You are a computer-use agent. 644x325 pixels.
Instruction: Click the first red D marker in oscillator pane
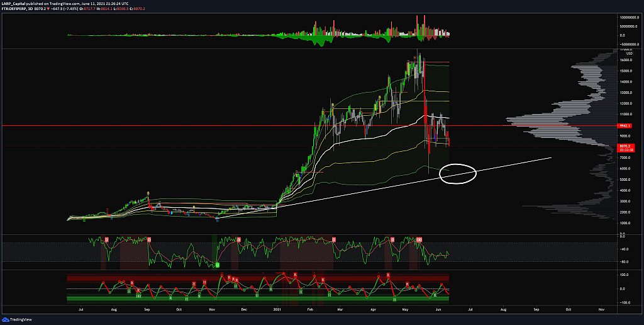pos(107,239)
